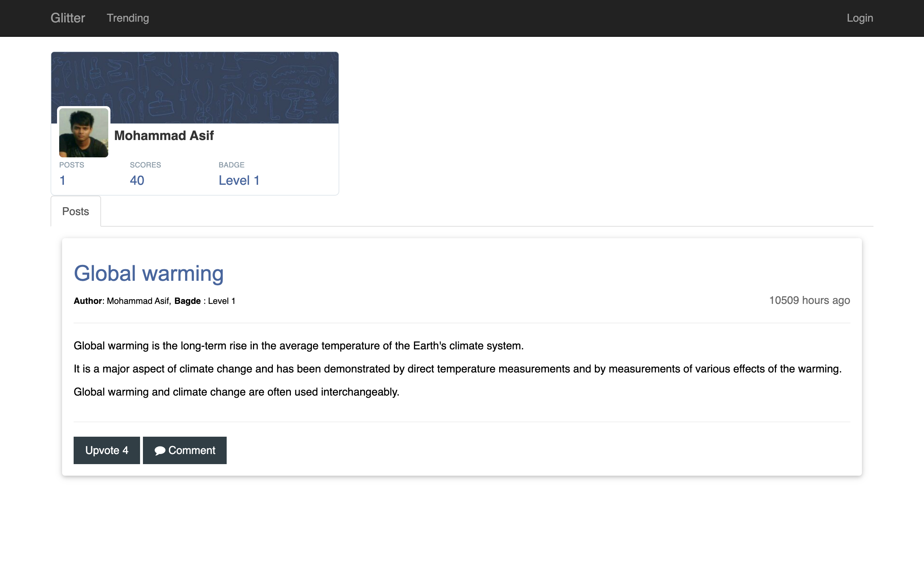
Task: Click the Author label in post
Action: point(88,301)
